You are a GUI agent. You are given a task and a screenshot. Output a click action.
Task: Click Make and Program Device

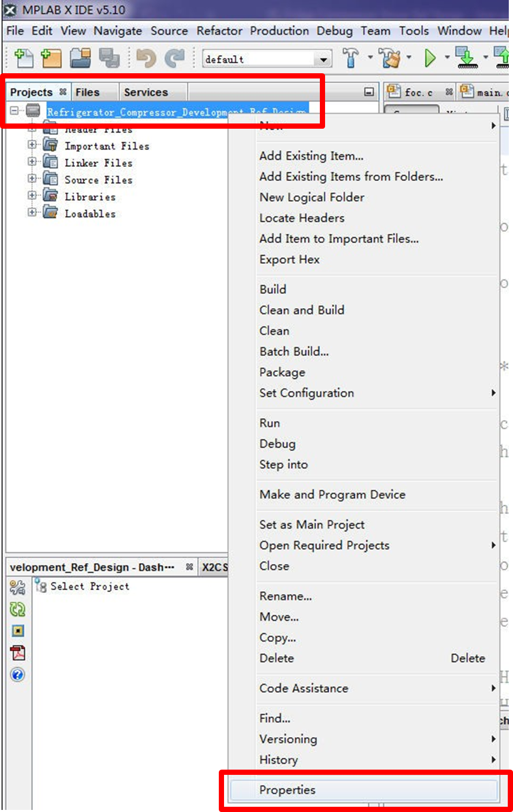[x=332, y=494]
